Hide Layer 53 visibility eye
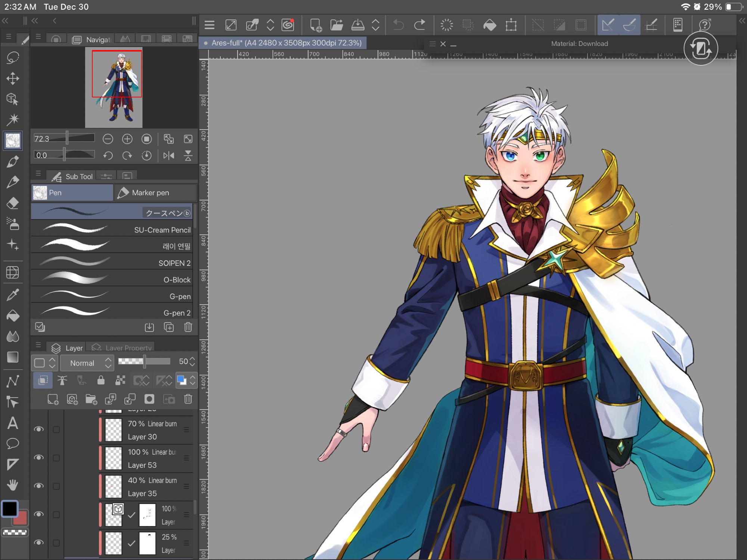This screenshot has height=560, width=747. click(39, 458)
